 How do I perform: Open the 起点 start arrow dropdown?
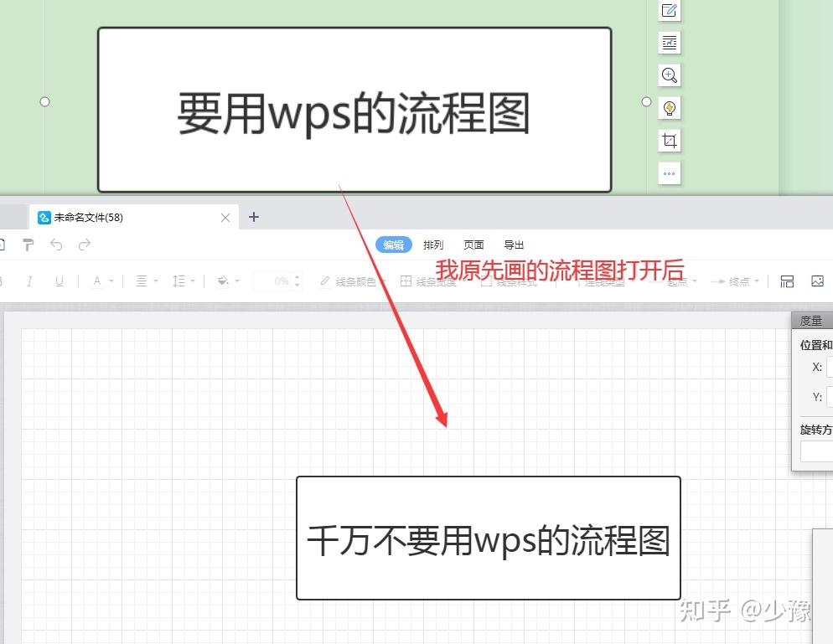tap(675, 281)
